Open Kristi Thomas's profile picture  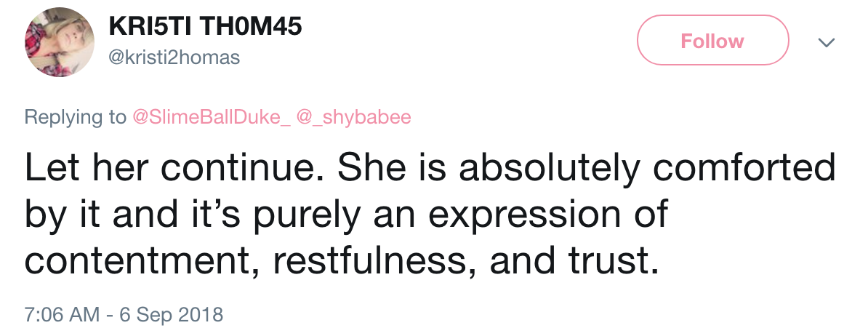click(59, 42)
